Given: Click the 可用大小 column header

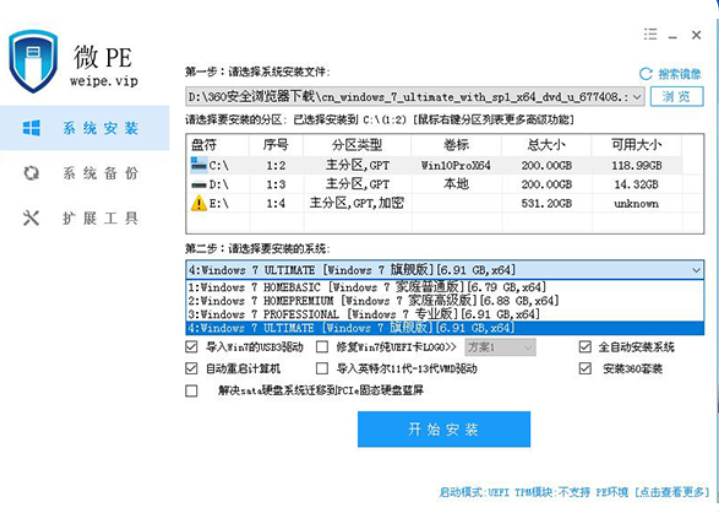Looking at the screenshot, I should tap(636, 145).
